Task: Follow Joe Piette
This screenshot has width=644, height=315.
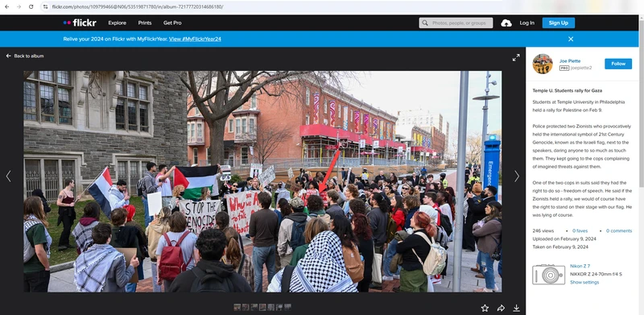Action: [617, 64]
